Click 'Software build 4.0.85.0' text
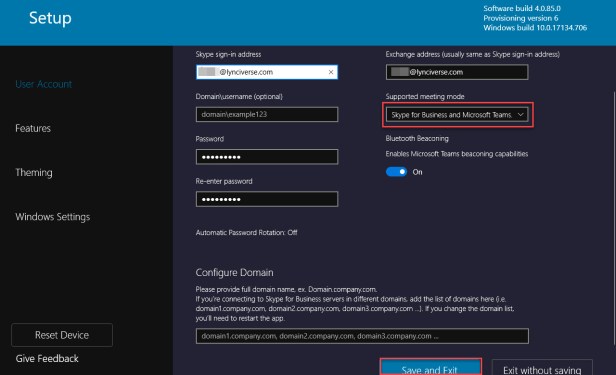 [x=522, y=8]
